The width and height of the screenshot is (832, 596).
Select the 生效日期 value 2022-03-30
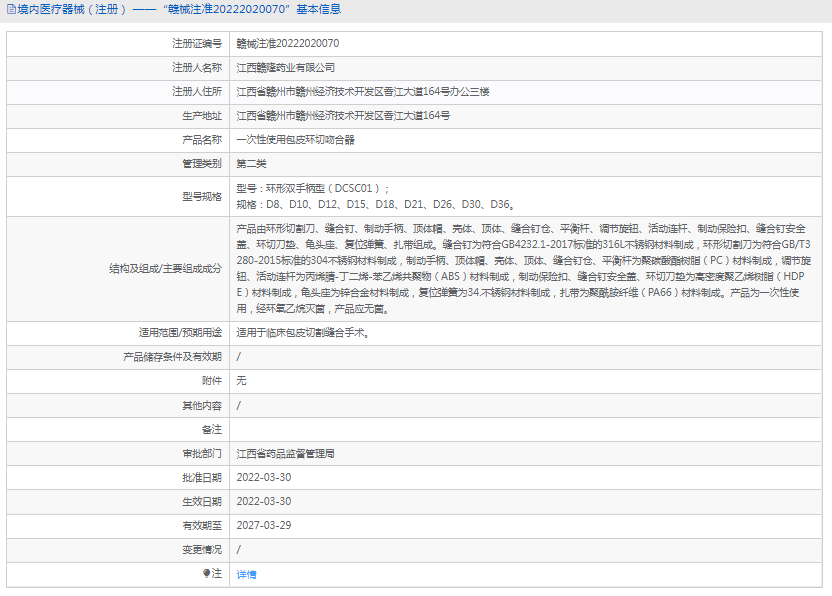[264, 502]
